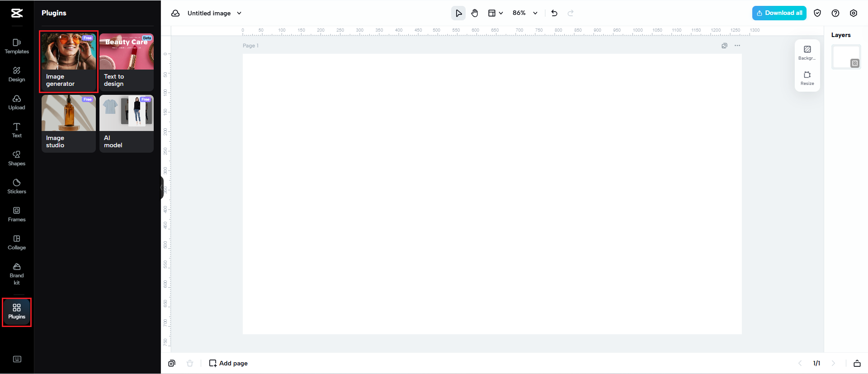Open the Frames panel
Viewport: 868px width, 374px height.
[x=17, y=214]
